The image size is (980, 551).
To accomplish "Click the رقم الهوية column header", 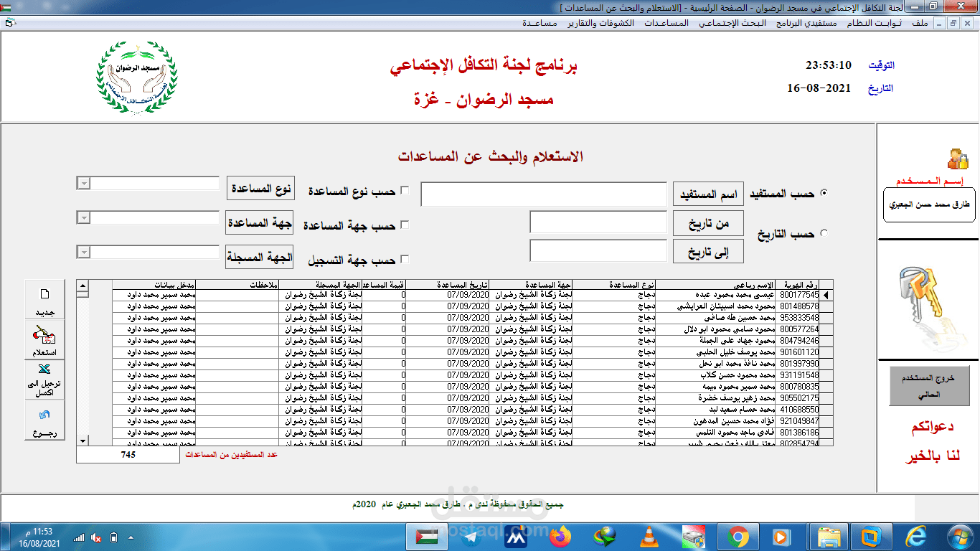I will 799,285.
